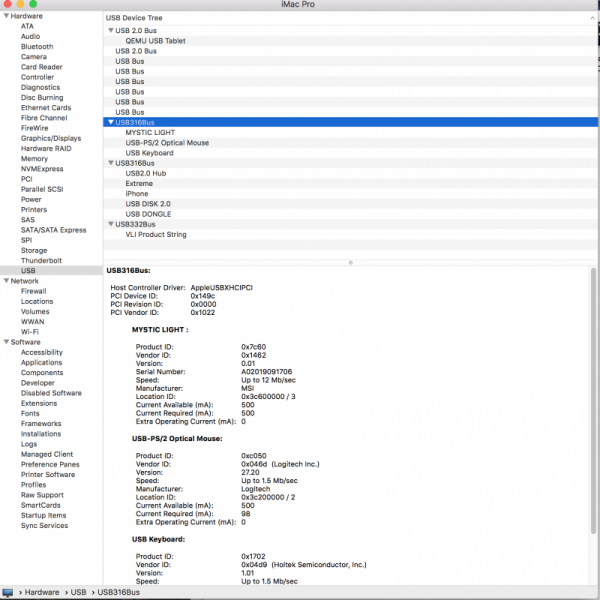This screenshot has width=600, height=600.
Task: Collapse the USB332Bus tree node
Action: tap(111, 224)
